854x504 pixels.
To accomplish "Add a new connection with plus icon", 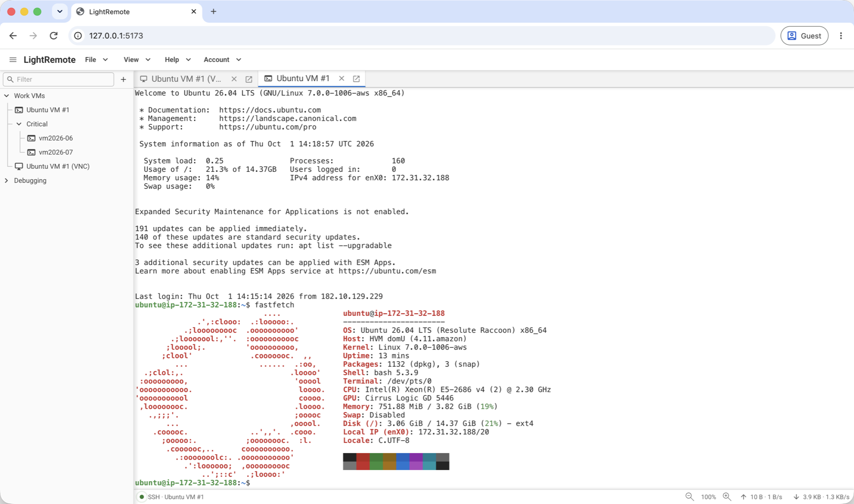I will coord(123,79).
